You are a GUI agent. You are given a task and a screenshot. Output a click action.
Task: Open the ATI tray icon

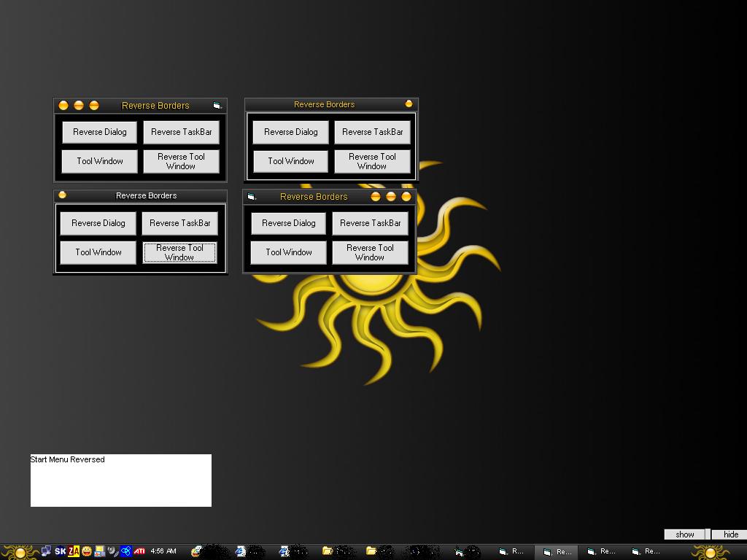pyautogui.click(x=139, y=551)
